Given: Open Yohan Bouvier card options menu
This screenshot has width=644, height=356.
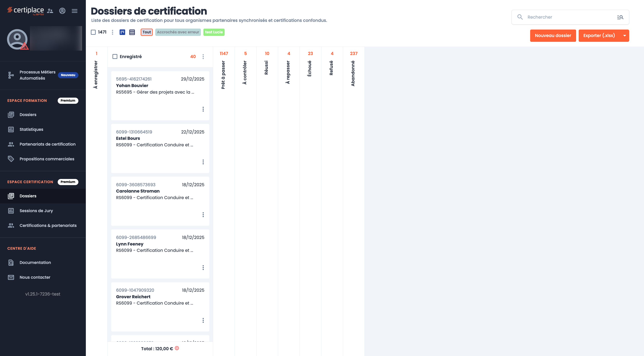Looking at the screenshot, I should (x=203, y=109).
